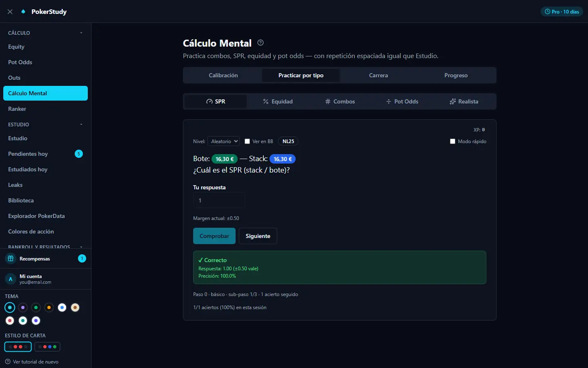Screen dimensions: 588x368
Task: Click the gauge icon on SPR tab
Action: [209, 101]
